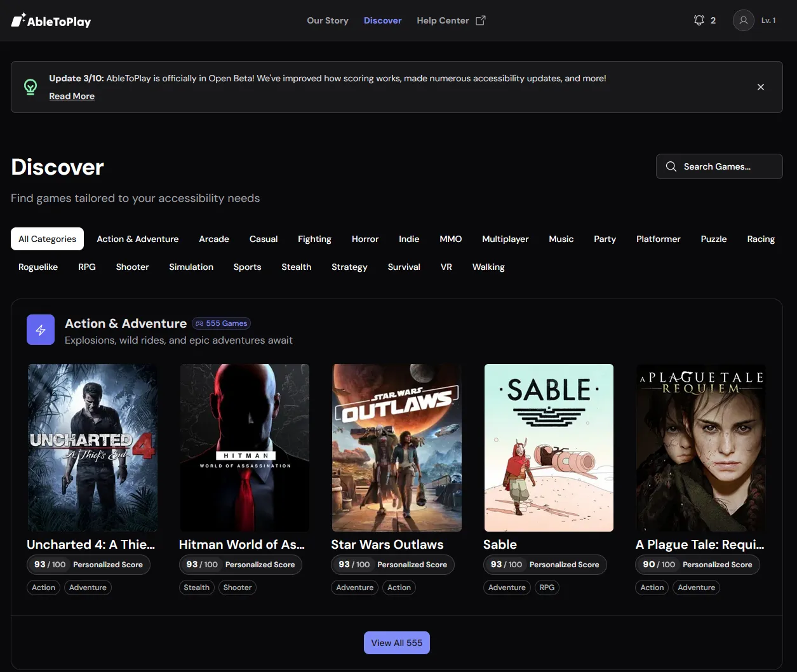Select Music category

click(561, 239)
